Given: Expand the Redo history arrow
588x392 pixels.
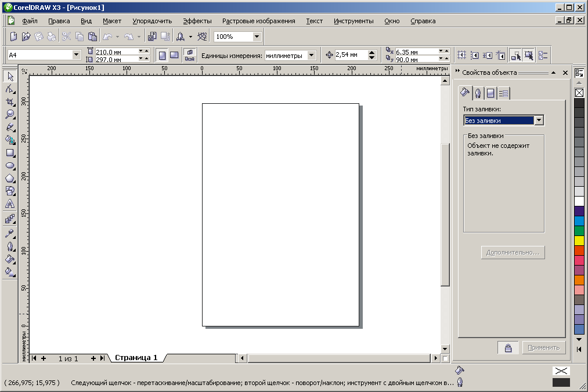Looking at the screenshot, I should click(139, 37).
